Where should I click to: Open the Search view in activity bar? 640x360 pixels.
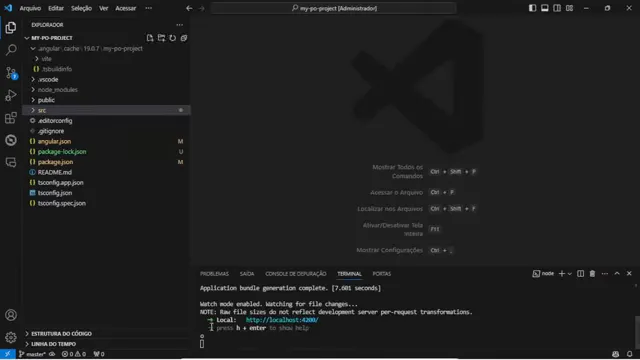coord(11,50)
